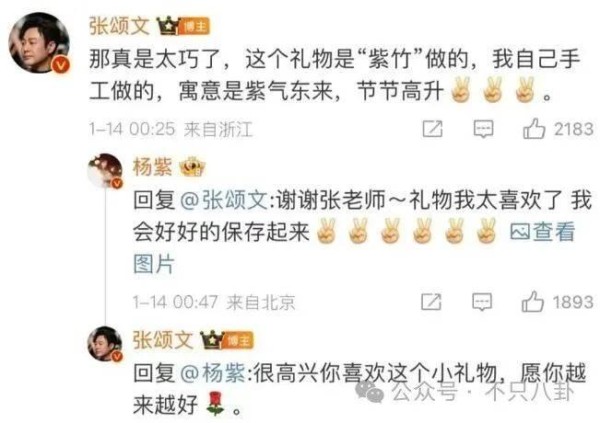Like 杨紫's reply with 1893 likes
600x423 pixels.
pos(533,302)
